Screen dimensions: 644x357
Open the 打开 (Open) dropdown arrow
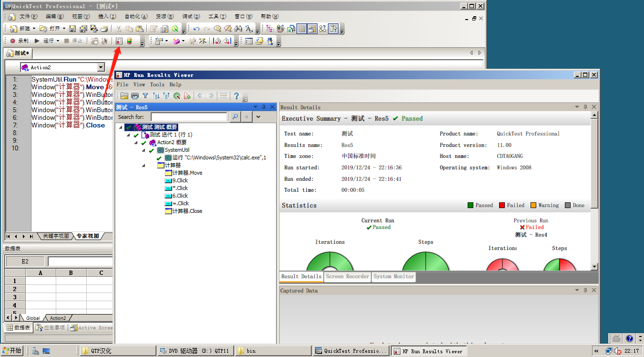pyautogui.click(x=64, y=29)
